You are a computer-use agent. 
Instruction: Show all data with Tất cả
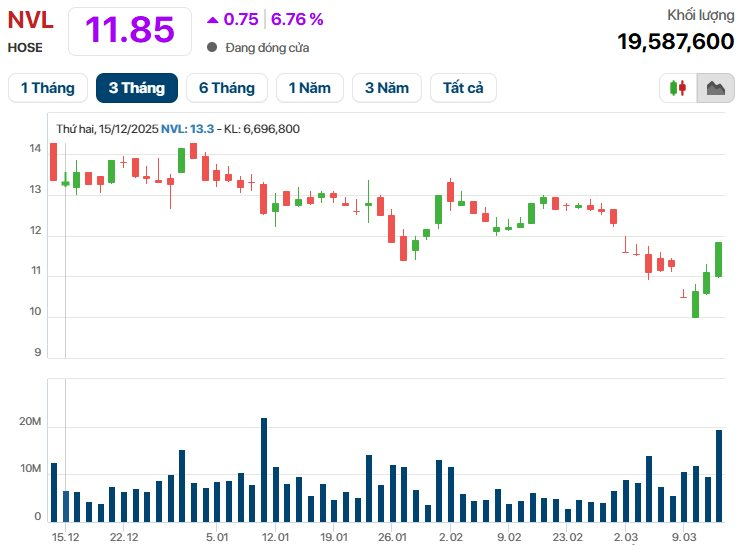tap(463, 88)
